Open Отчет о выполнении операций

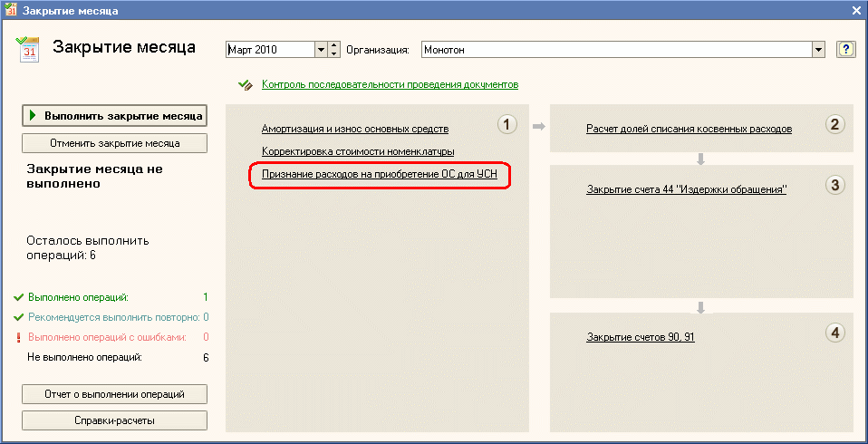click(114, 395)
